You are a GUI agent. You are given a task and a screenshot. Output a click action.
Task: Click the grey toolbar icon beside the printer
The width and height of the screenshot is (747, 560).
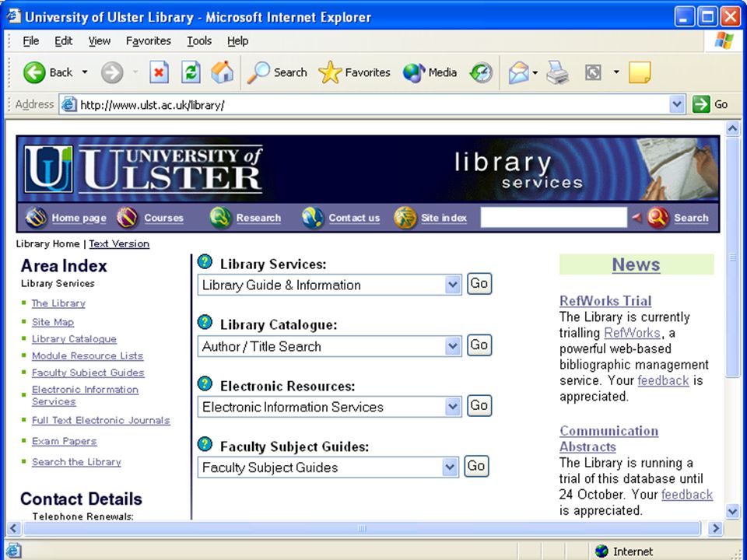tap(593, 73)
